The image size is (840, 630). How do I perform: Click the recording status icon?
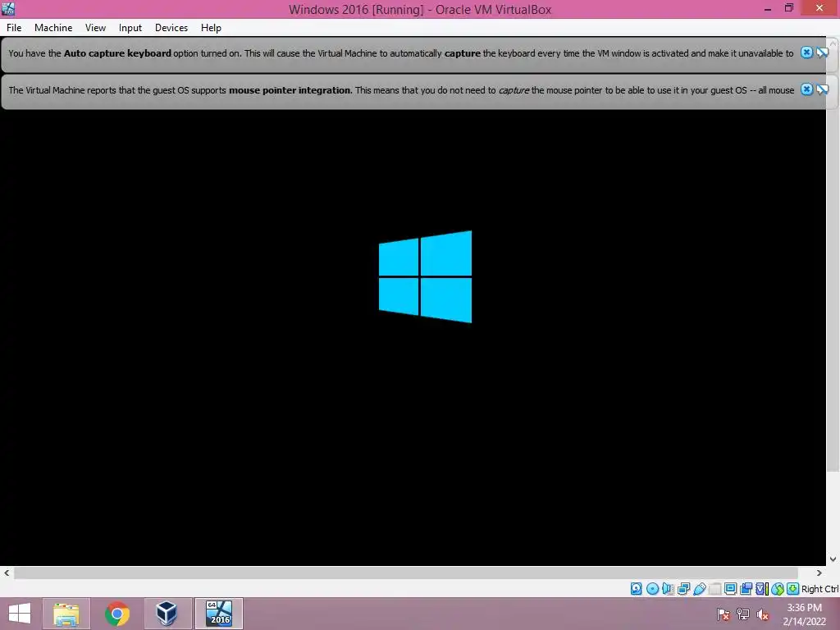(746, 589)
